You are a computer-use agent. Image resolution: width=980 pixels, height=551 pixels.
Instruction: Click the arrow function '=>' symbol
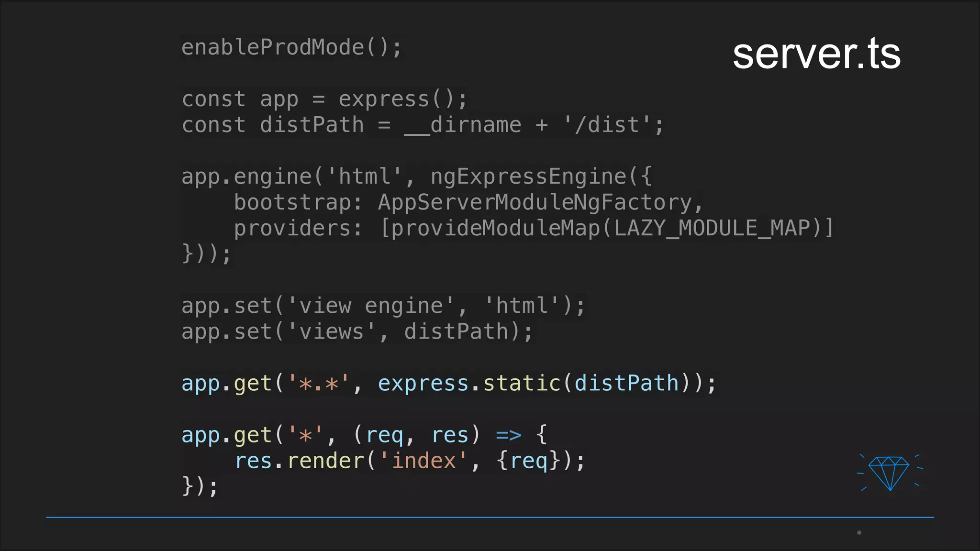pyautogui.click(x=508, y=435)
